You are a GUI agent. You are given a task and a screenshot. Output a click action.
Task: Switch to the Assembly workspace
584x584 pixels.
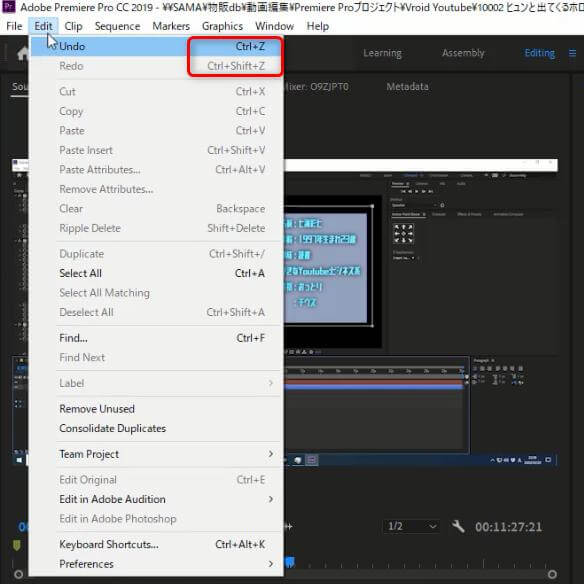click(x=463, y=53)
